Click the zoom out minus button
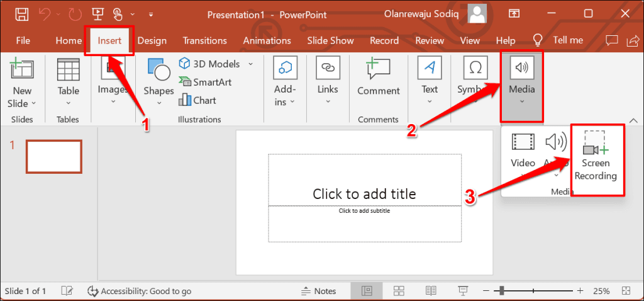The width and height of the screenshot is (644, 301). click(486, 291)
